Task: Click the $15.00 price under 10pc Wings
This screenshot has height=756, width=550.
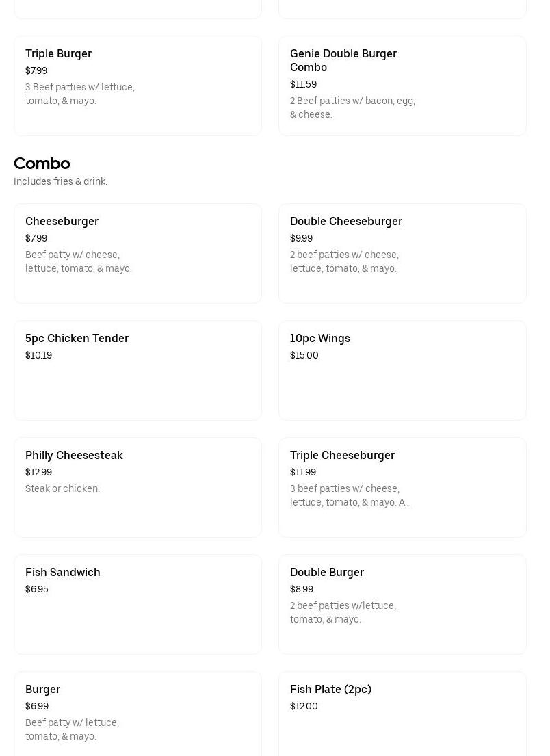Action: pyautogui.click(x=304, y=356)
